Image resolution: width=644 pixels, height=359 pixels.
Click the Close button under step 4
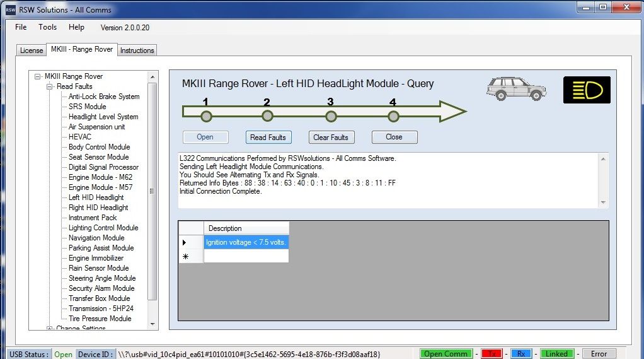(x=394, y=137)
